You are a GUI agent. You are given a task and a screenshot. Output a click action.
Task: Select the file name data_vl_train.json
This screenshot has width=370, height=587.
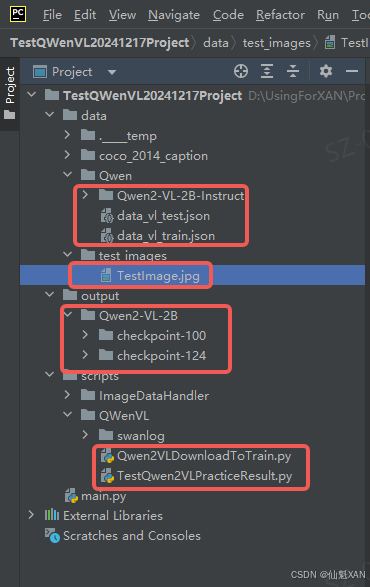[x=166, y=236]
